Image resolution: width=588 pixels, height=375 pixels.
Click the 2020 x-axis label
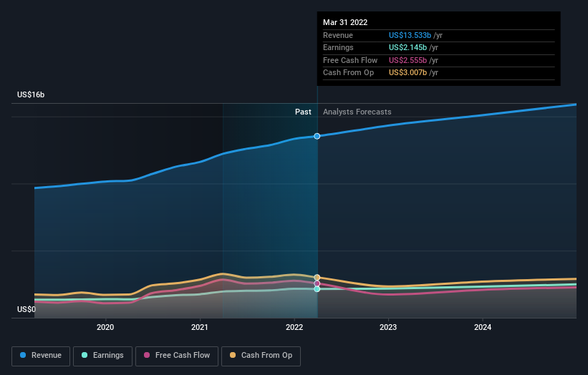105,327
